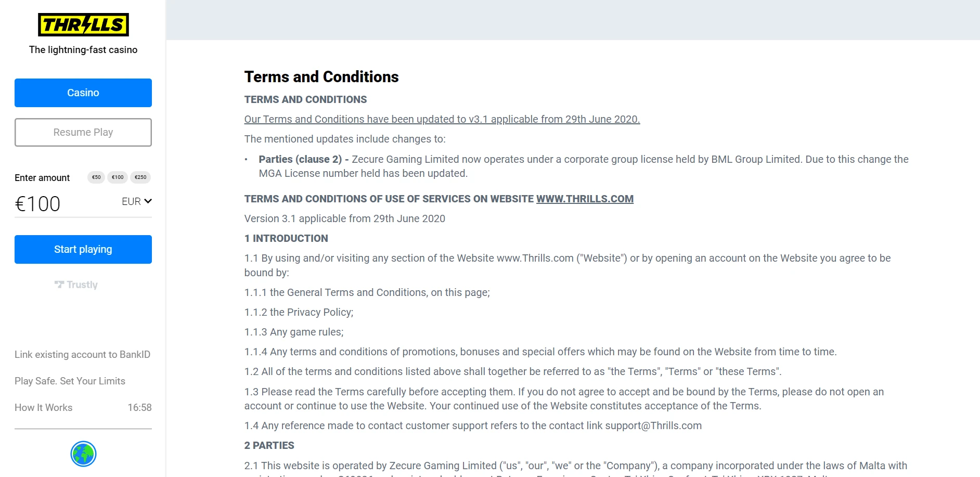Image resolution: width=980 pixels, height=477 pixels.
Task: Open Play Safe. Set Your Limits
Action: tap(70, 381)
